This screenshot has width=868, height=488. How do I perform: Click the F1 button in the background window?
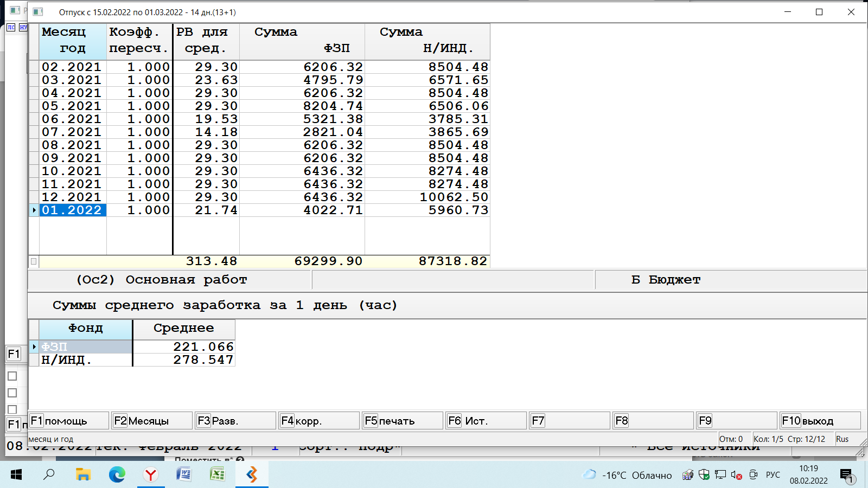coord(14,354)
